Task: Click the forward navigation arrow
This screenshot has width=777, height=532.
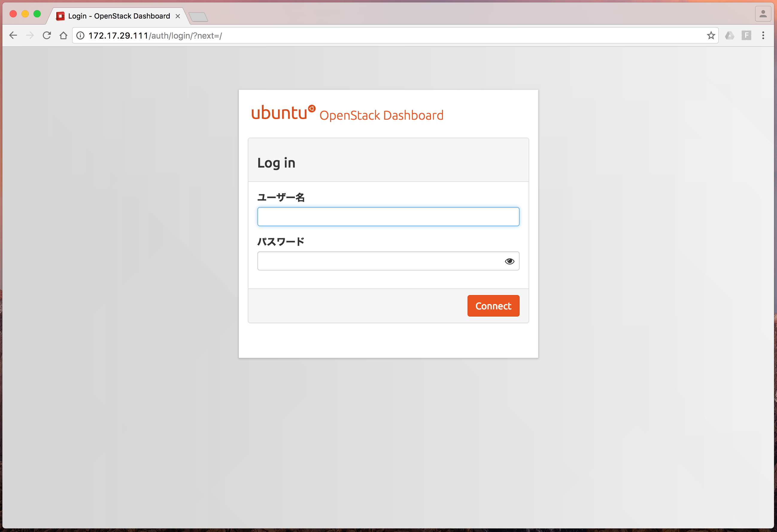Action: click(30, 35)
